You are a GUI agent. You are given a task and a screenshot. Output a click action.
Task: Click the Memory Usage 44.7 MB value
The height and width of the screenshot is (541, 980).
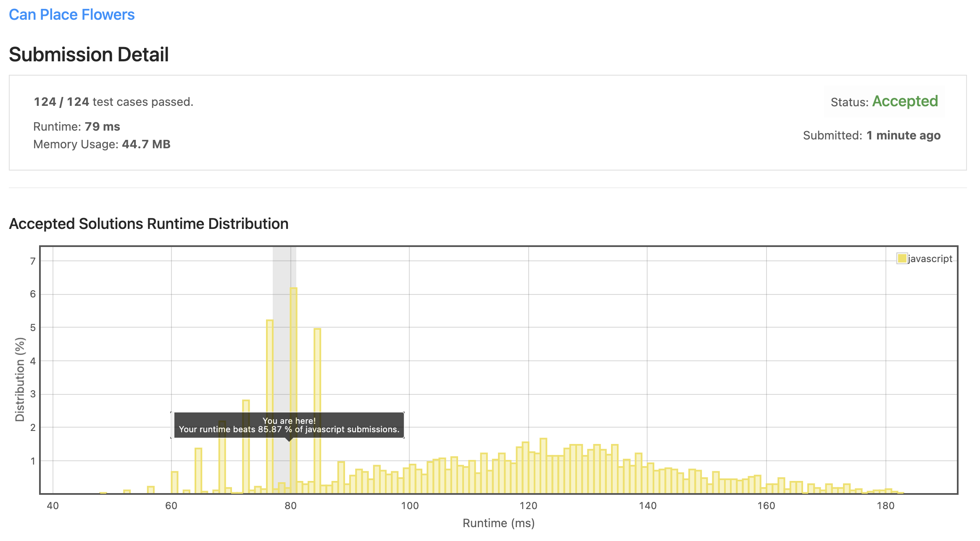pyautogui.click(x=146, y=144)
